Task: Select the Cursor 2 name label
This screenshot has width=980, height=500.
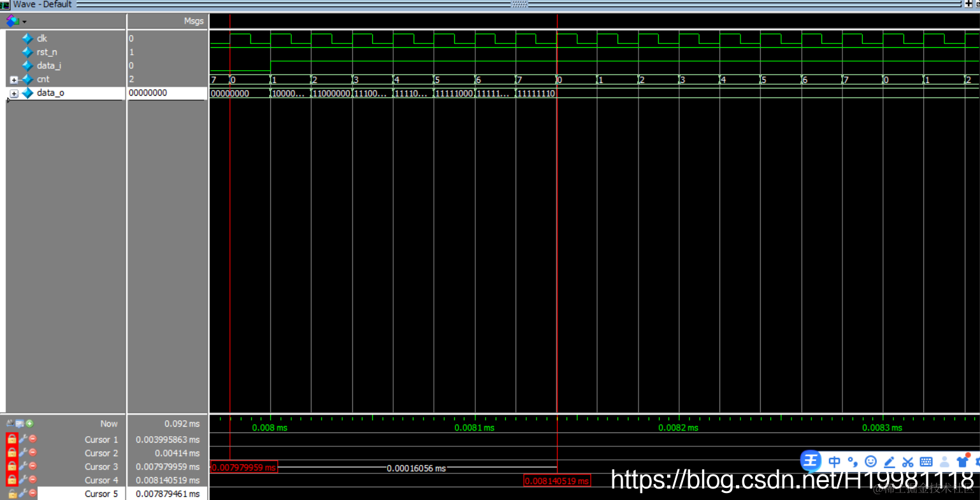Action: click(101, 453)
